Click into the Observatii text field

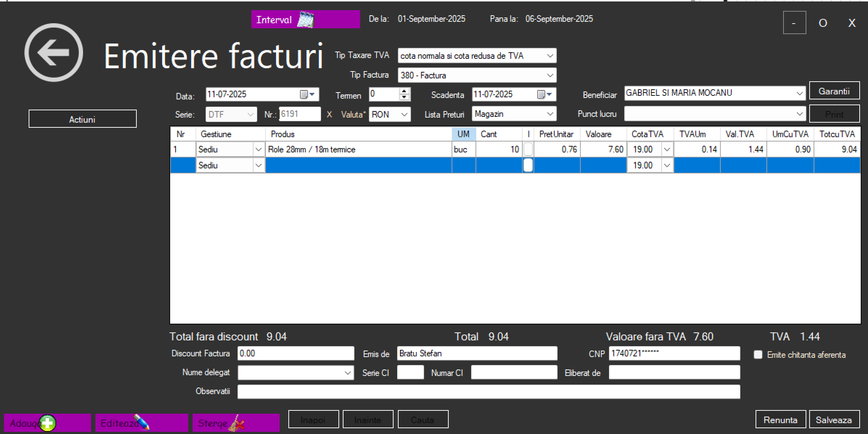tap(488, 392)
